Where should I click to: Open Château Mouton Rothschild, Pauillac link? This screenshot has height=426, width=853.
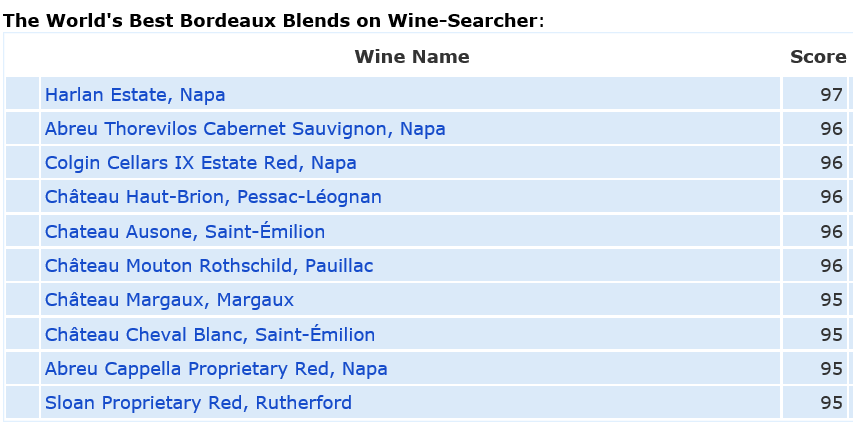click(x=209, y=266)
